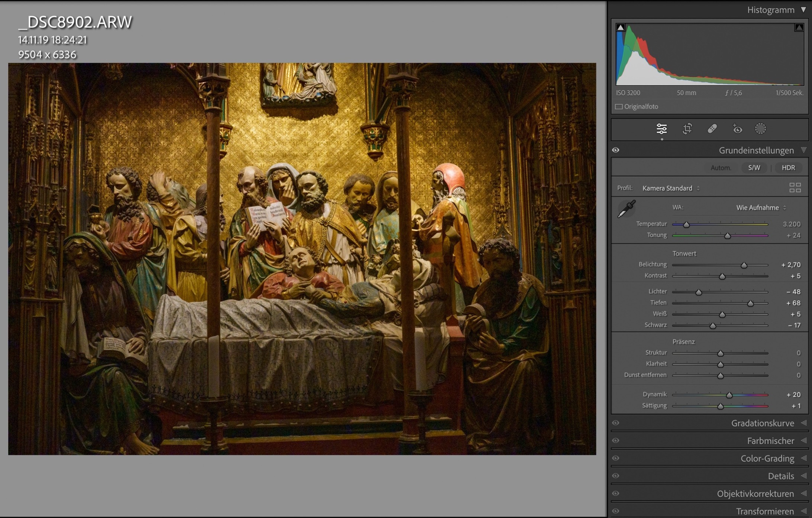Select the Red Eye correction tool
This screenshot has width=812, height=518.
737,129
